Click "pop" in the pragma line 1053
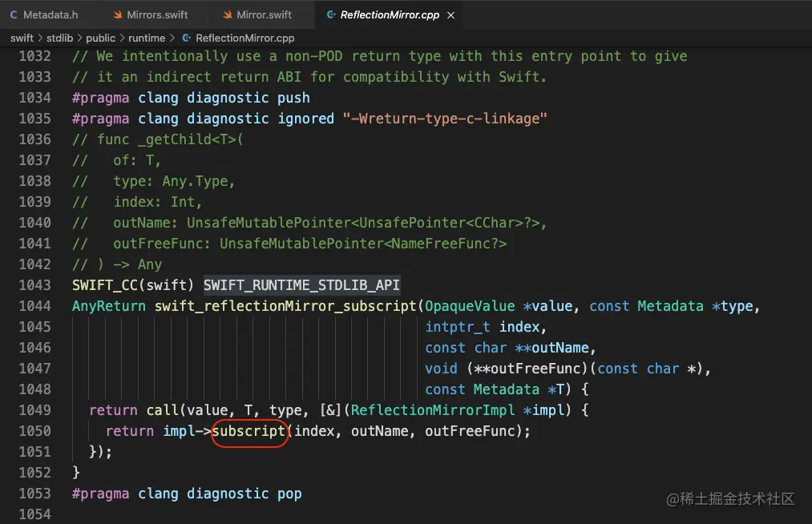Screen dimensions: 812x524 point(289,494)
